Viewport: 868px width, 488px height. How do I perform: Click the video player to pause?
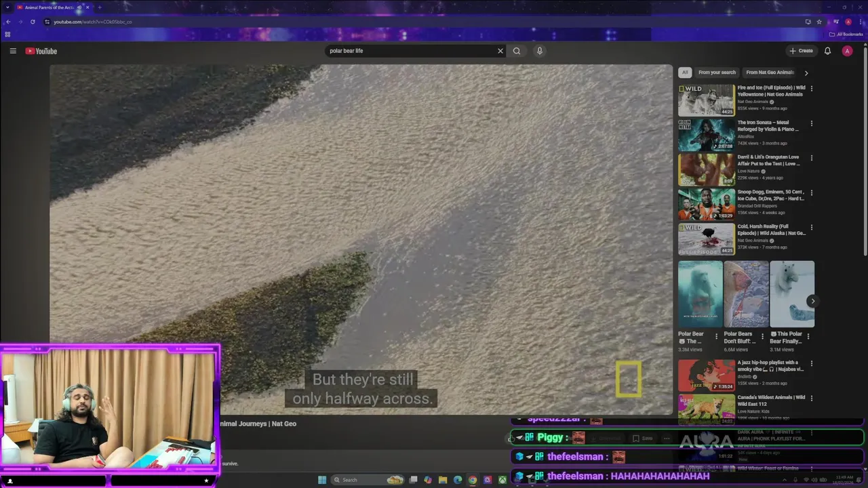click(x=361, y=239)
